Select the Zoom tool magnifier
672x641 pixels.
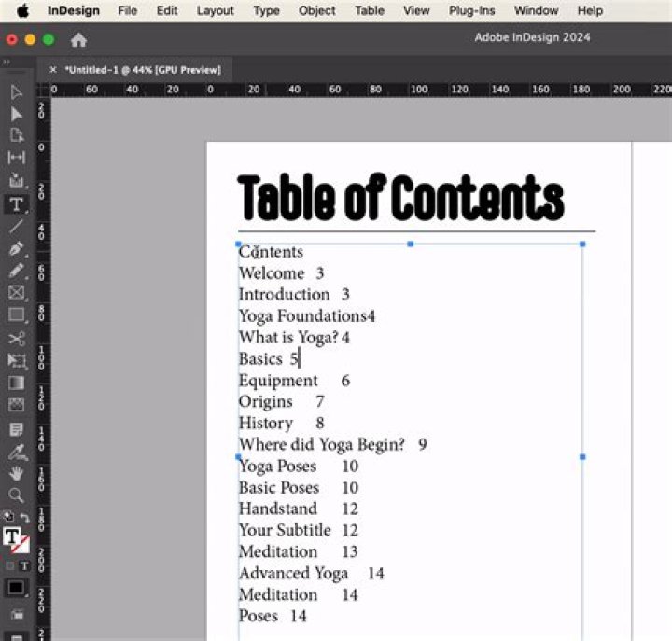coord(16,495)
